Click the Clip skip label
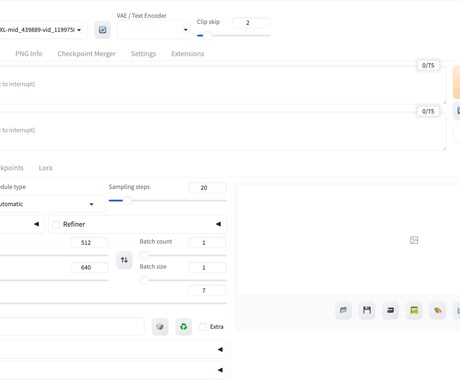Screen dimensions: 460x380 [208, 22]
